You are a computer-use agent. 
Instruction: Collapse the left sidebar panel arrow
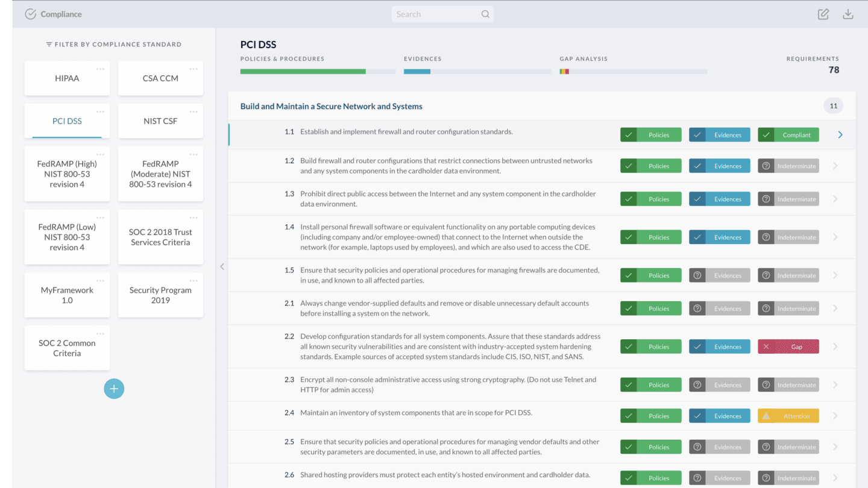coord(222,266)
